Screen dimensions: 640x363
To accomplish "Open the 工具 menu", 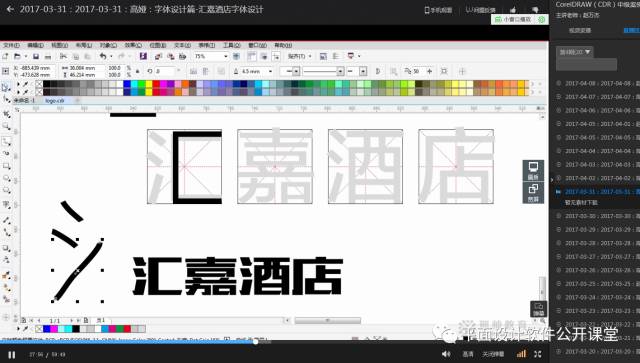I will point(231,45).
